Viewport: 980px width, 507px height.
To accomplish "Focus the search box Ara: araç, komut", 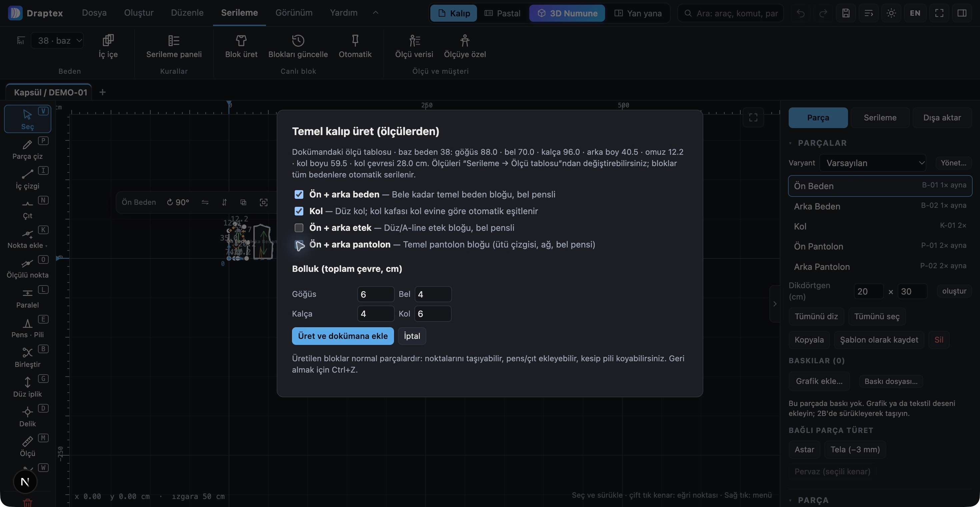I will [x=731, y=13].
